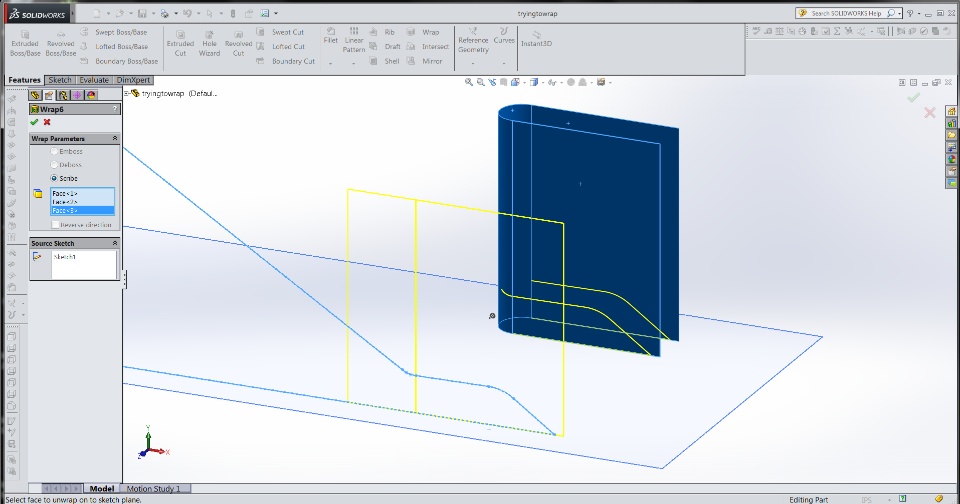Select the Fillet tool
The image size is (960, 504).
[331, 36]
